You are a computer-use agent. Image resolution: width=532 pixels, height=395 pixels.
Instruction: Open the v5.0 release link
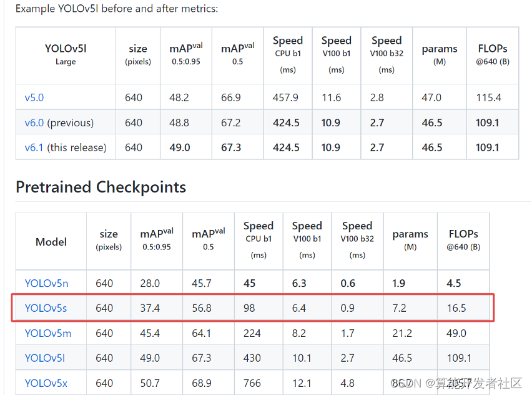click(x=34, y=97)
